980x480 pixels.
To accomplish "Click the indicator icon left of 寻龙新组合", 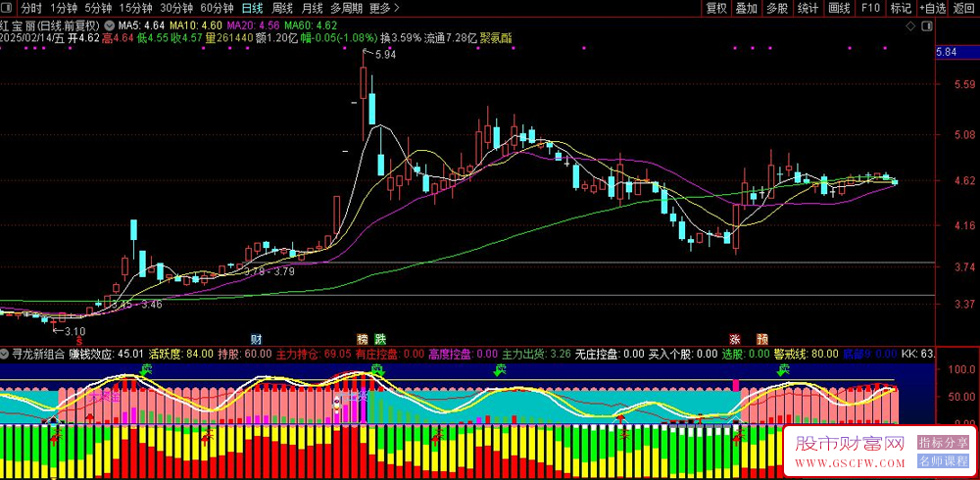I will (x=5, y=353).
